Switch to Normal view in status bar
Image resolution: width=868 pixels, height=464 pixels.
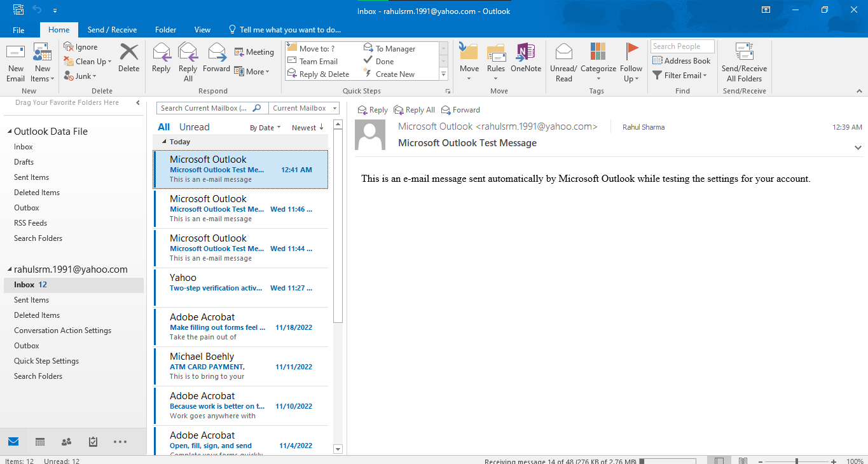pyautogui.click(x=719, y=461)
